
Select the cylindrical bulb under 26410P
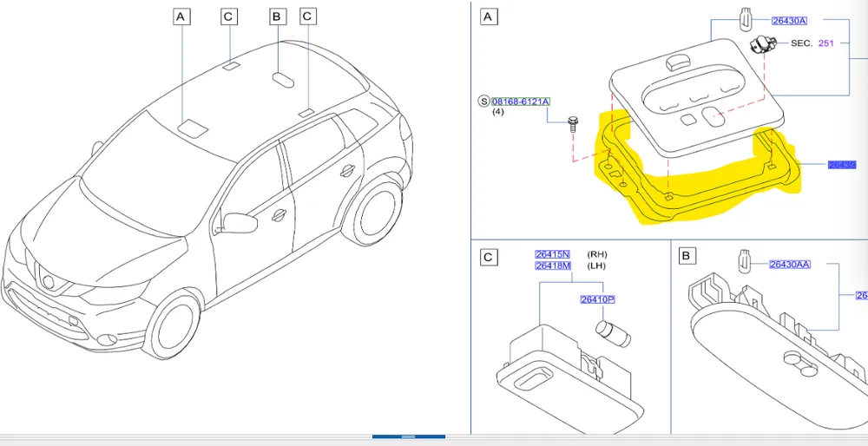[x=613, y=334]
